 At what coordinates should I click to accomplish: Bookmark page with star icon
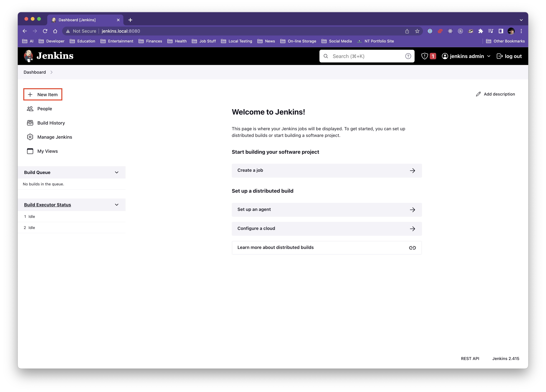click(x=417, y=31)
